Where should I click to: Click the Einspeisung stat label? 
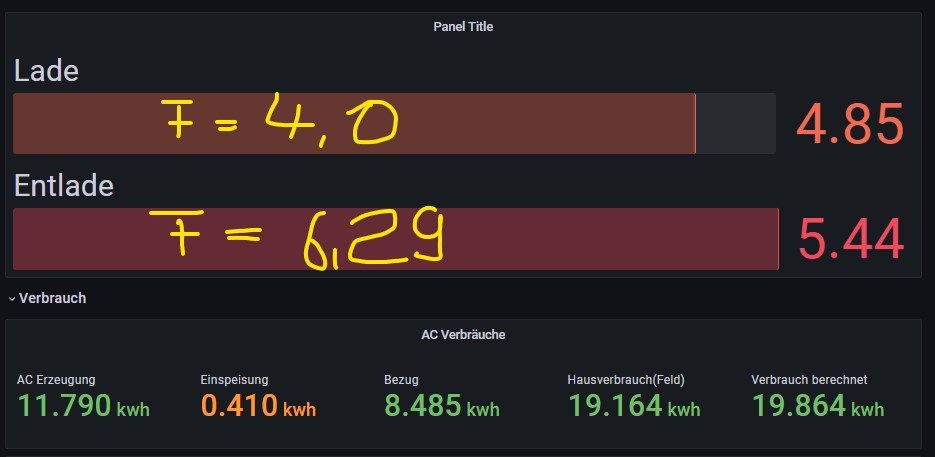tap(234, 380)
